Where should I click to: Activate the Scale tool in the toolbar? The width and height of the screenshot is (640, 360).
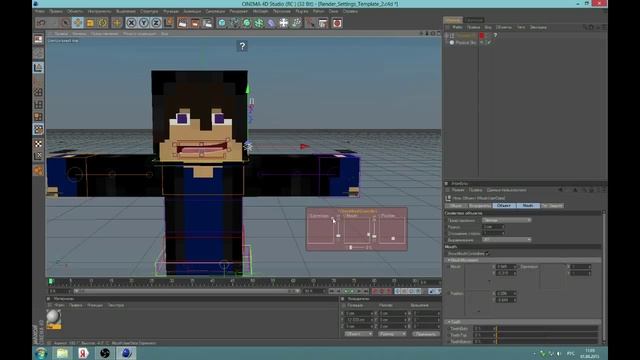[x=90, y=23]
